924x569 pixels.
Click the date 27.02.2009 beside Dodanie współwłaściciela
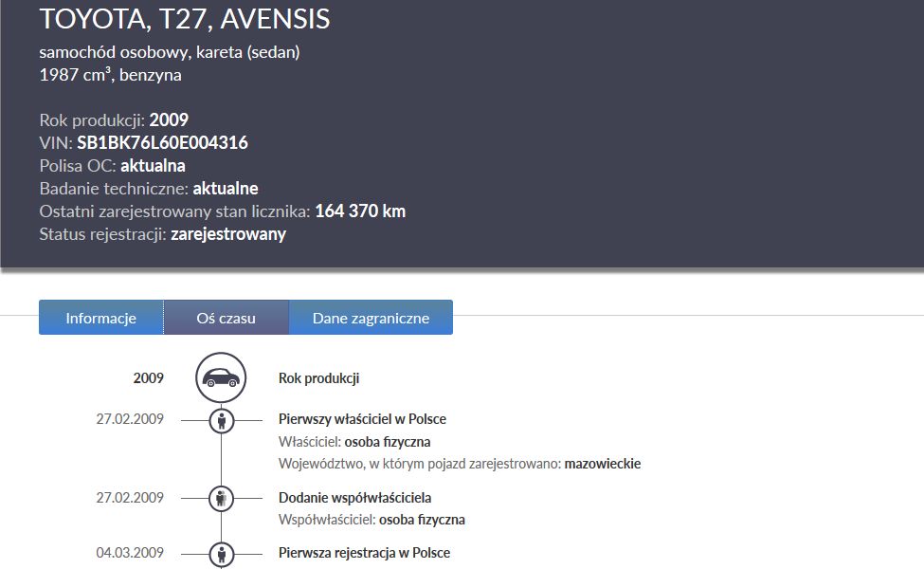[130, 498]
